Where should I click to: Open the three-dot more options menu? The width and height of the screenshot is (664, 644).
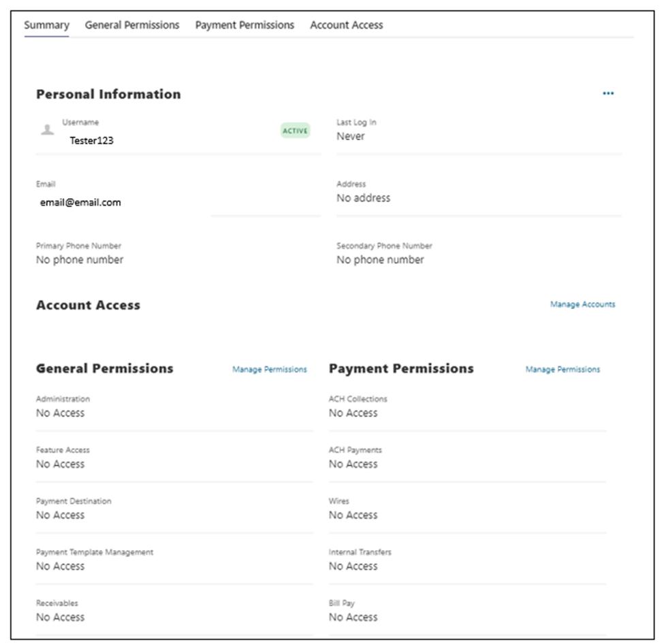pos(608,94)
